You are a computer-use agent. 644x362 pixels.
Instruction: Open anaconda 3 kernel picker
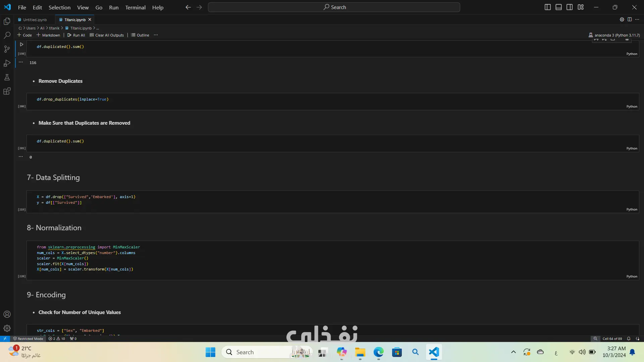pyautogui.click(x=614, y=35)
